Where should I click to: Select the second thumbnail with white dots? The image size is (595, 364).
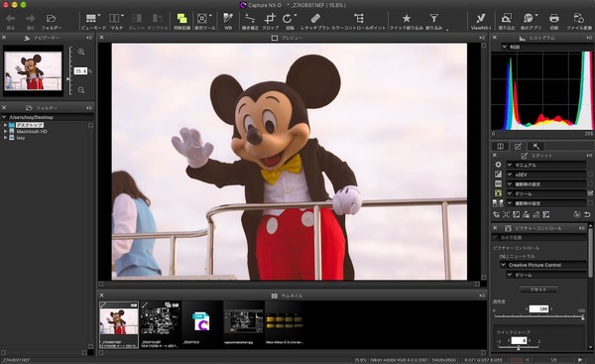tap(160, 325)
